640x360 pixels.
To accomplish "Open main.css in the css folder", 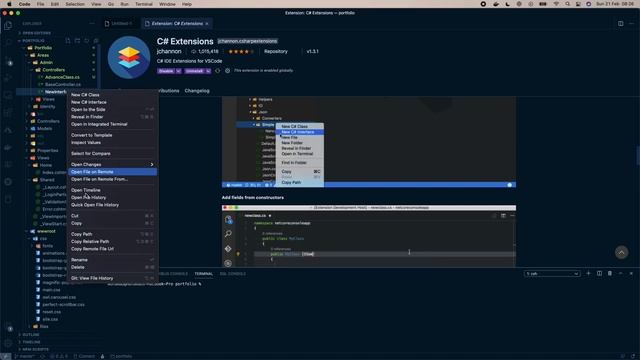I will tap(51, 290).
